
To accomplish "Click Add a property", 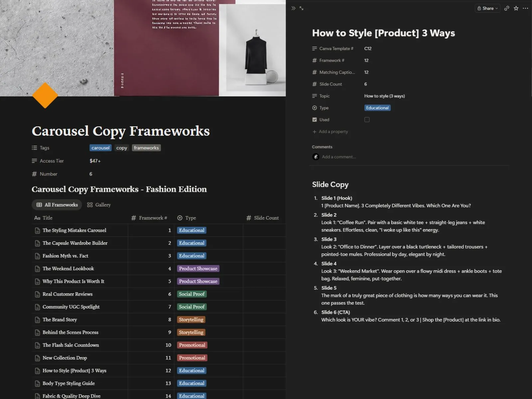I will (330, 132).
